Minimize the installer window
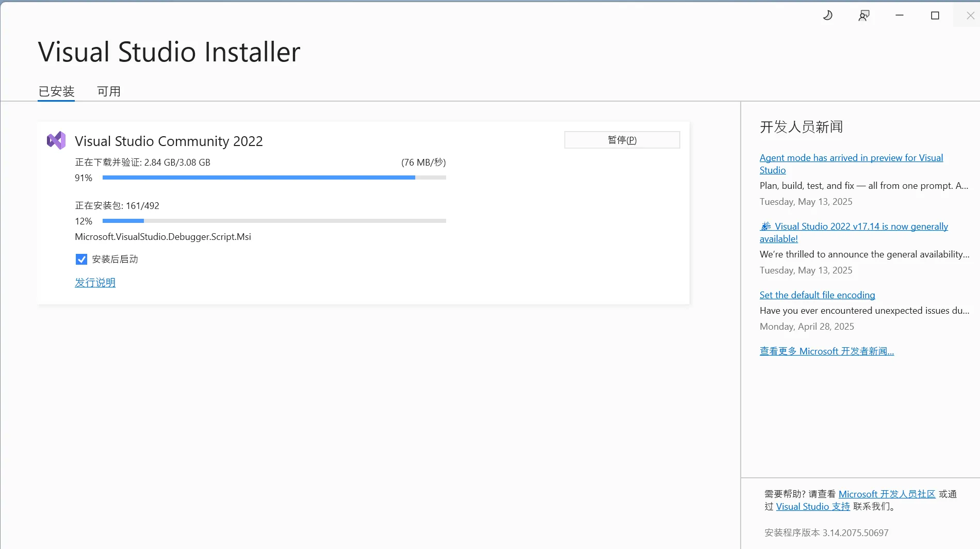Viewport: 980px width, 549px height. point(900,15)
